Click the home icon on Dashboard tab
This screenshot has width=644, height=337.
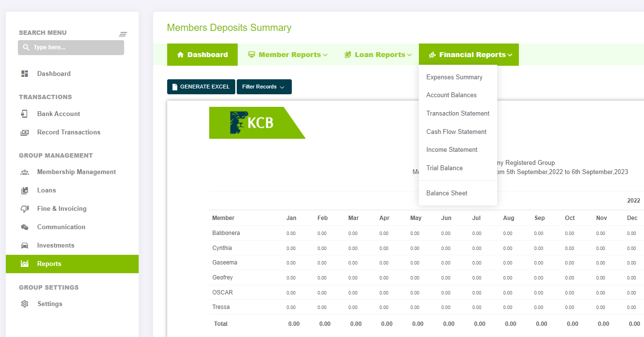(x=181, y=55)
